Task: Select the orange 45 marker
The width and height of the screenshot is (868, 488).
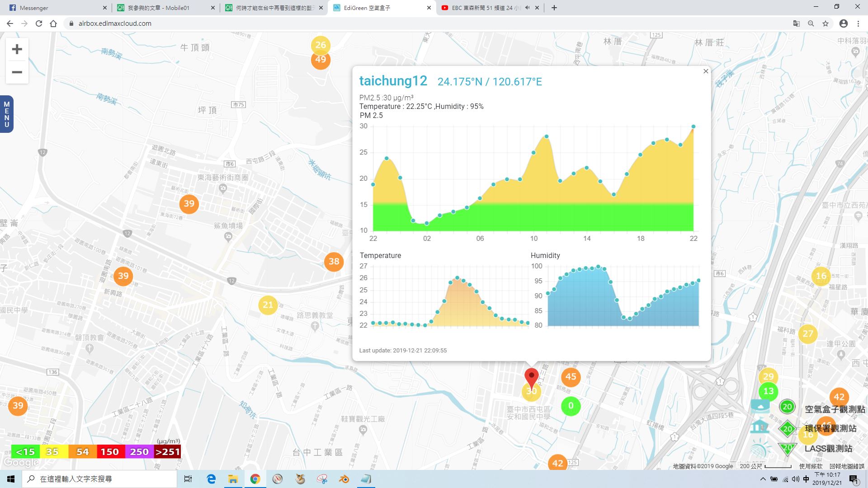Action: (x=571, y=377)
